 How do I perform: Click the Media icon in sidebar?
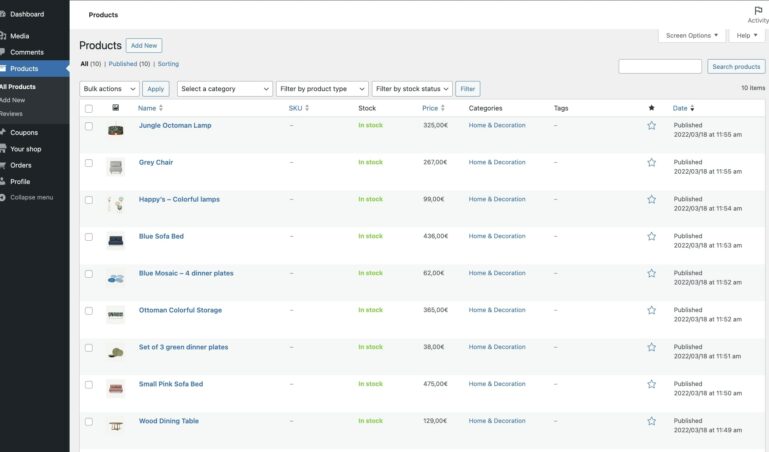[x=3, y=36]
